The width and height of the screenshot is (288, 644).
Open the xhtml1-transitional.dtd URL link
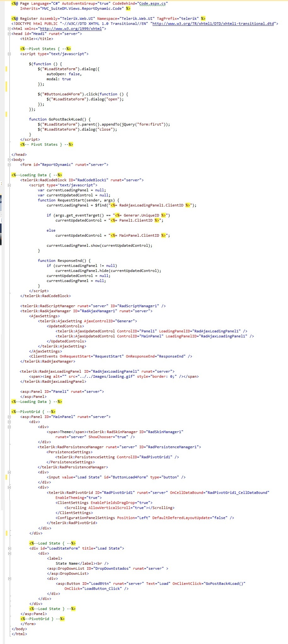pos(213,24)
